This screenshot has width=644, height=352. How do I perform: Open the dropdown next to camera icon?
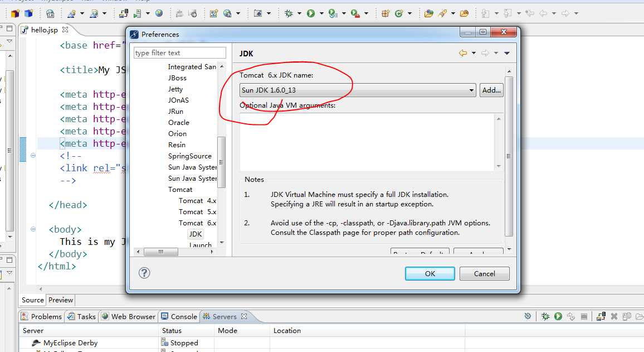pos(269,13)
